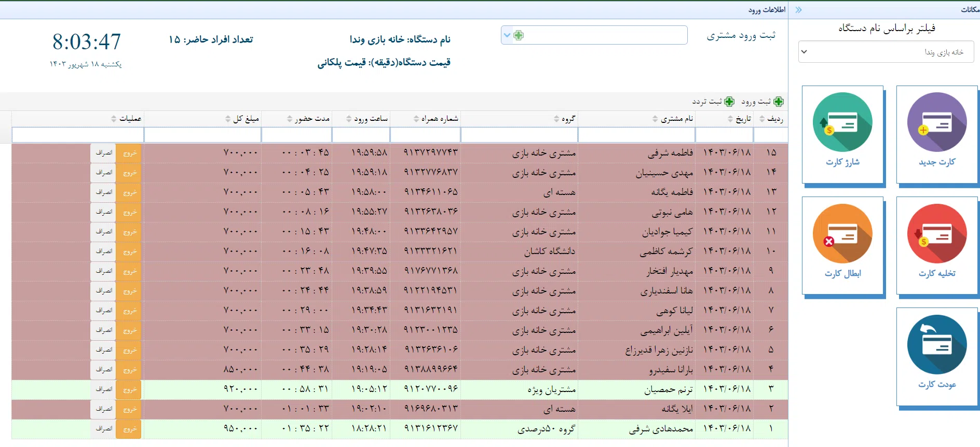Viewport: 980px width, 447px height.
Task: Sort by ساعت ورود column arrows
Action: [349, 119]
